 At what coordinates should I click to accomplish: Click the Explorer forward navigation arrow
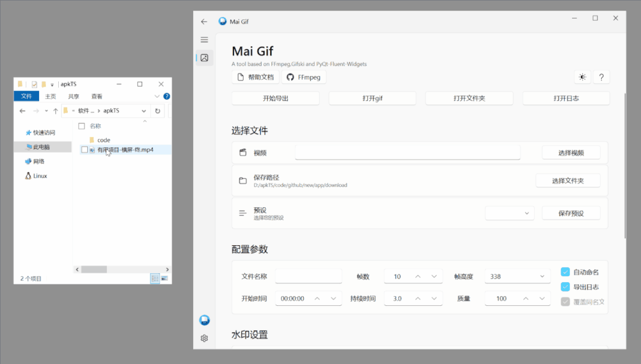36,110
